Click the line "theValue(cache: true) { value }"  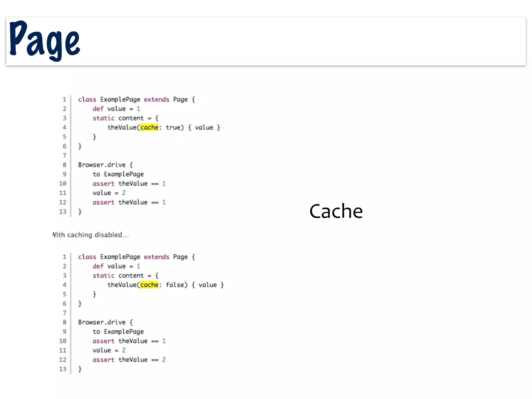[x=164, y=128]
